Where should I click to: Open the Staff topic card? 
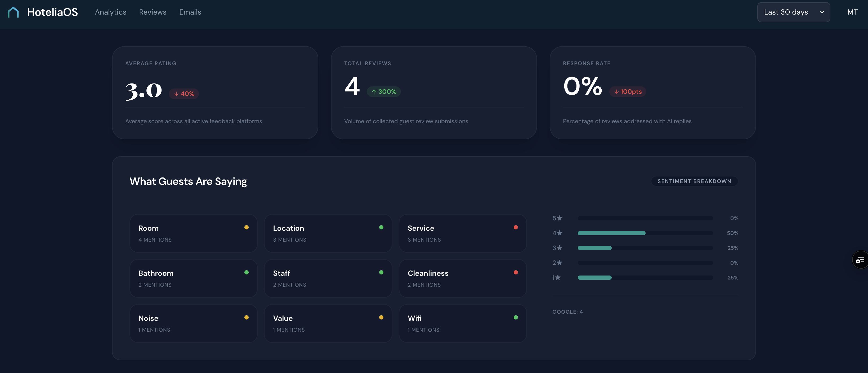click(328, 279)
